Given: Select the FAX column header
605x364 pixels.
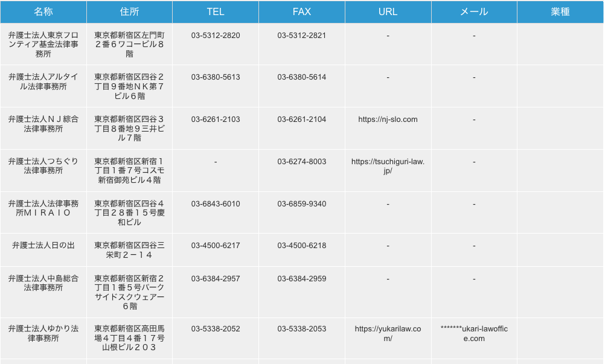Looking at the screenshot, I should [x=302, y=12].
